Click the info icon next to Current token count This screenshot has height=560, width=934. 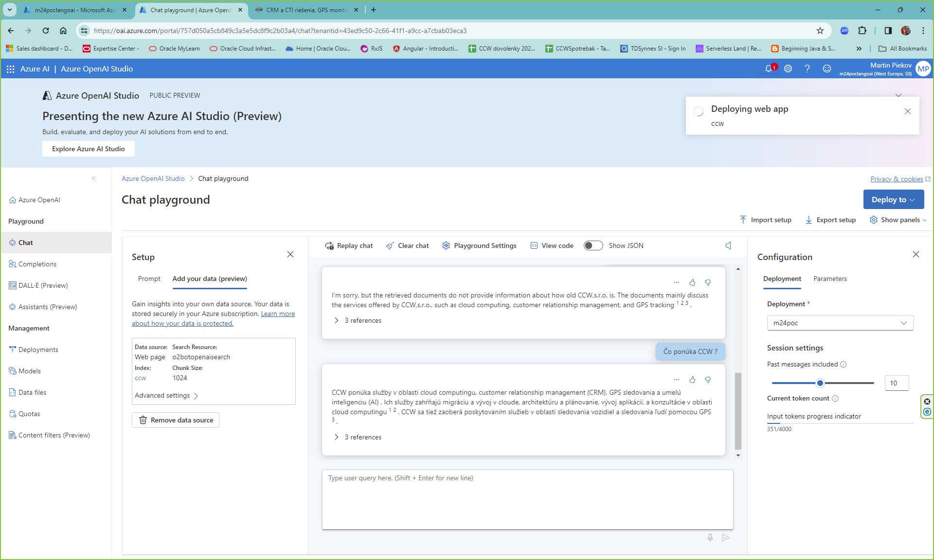coord(835,399)
